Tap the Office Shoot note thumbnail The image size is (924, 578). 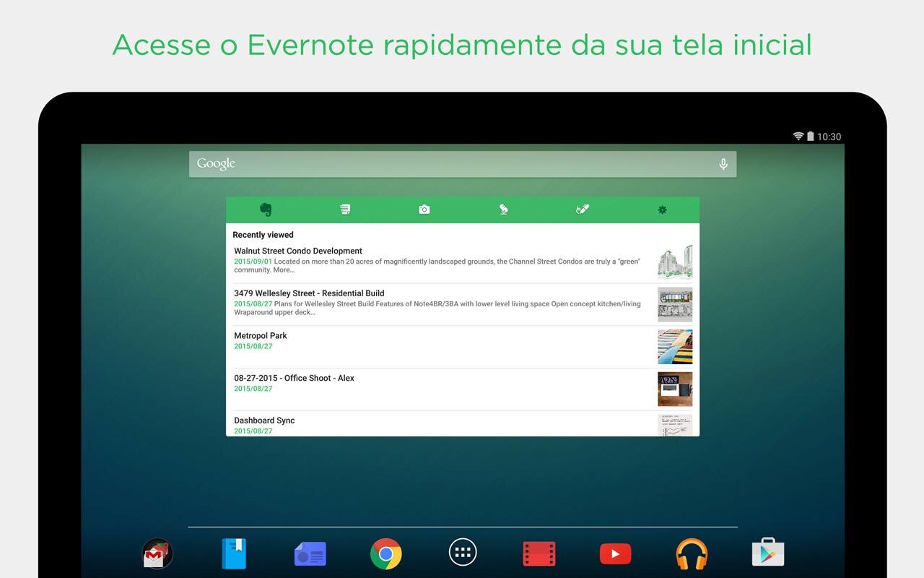point(675,389)
